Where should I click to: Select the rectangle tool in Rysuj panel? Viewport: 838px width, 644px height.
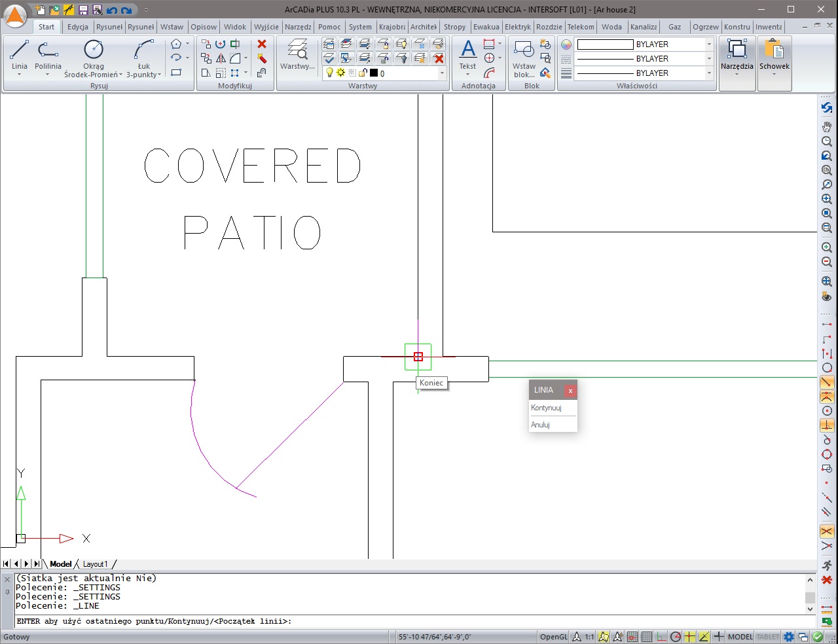coord(176,73)
